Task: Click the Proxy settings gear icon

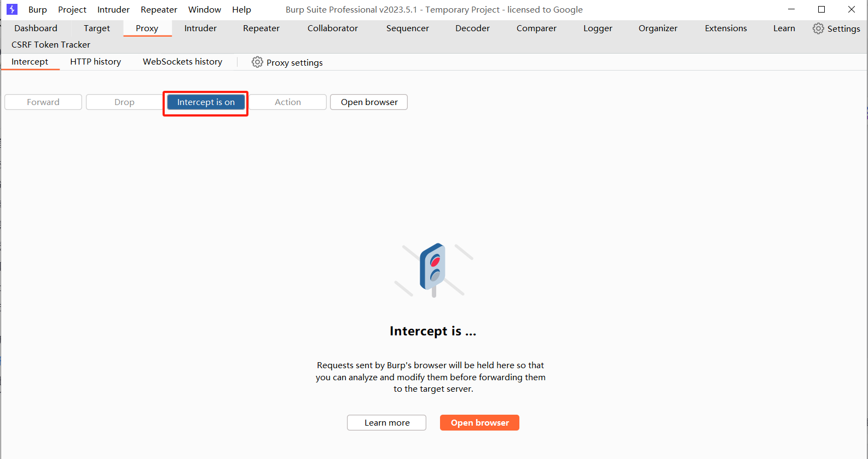Action: pyautogui.click(x=257, y=62)
